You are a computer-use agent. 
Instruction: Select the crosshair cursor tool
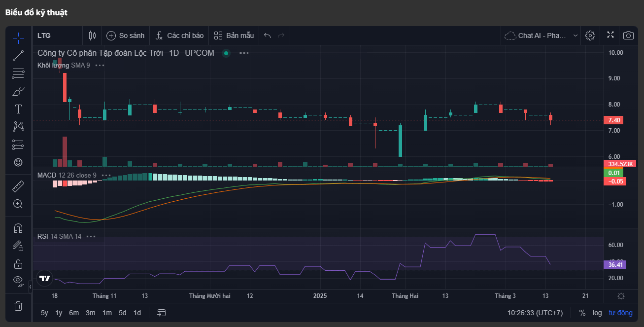coord(18,37)
